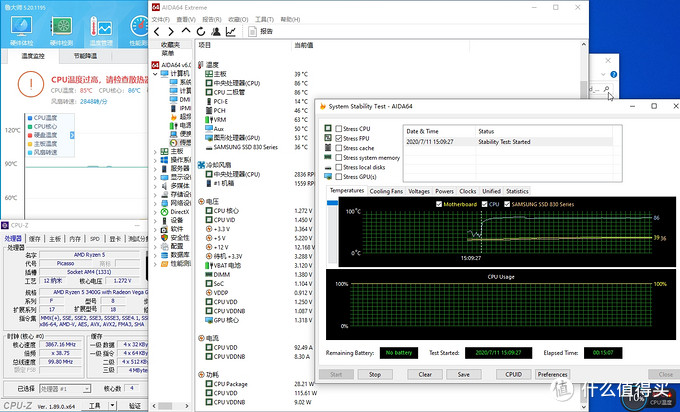Click 验证 button in CPU-Z
The height and width of the screenshot is (412, 680).
(135, 405)
